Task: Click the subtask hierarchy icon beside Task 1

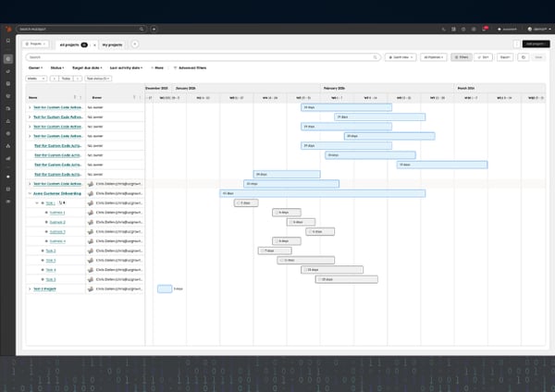Action: pos(60,202)
